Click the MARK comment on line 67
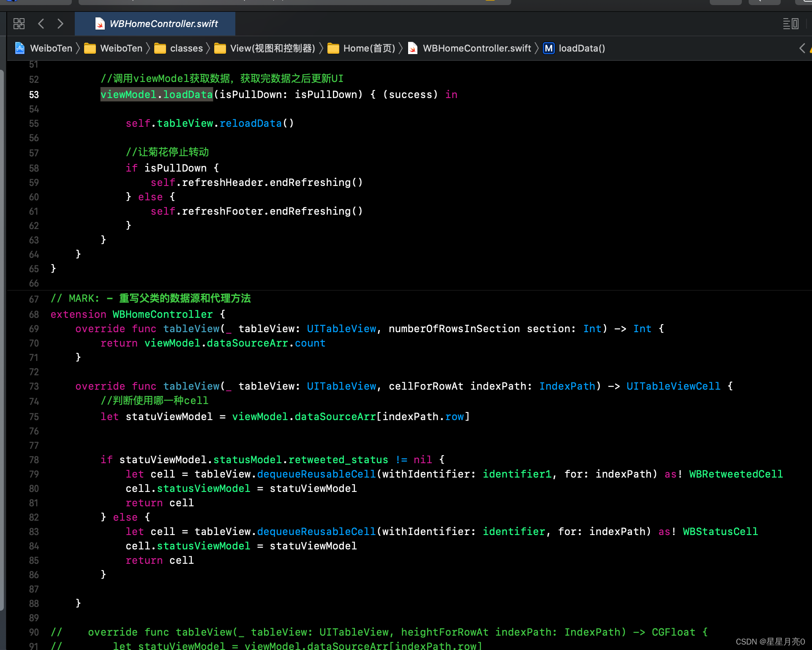 (x=150, y=299)
